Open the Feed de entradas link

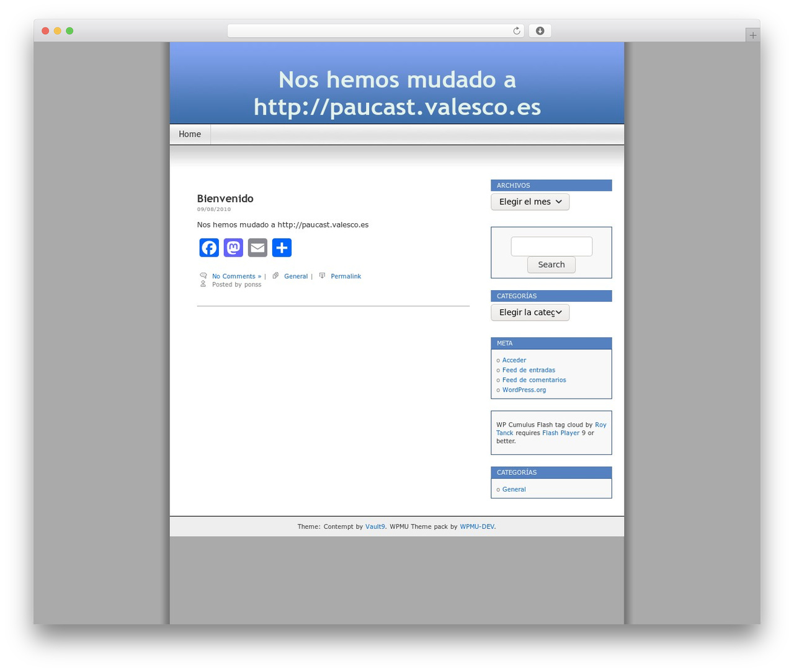[x=529, y=370]
